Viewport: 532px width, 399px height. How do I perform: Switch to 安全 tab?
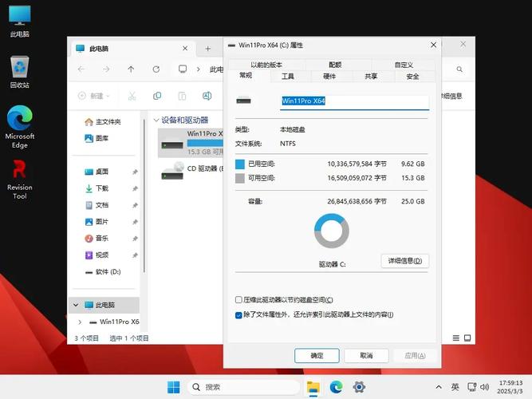pos(412,77)
